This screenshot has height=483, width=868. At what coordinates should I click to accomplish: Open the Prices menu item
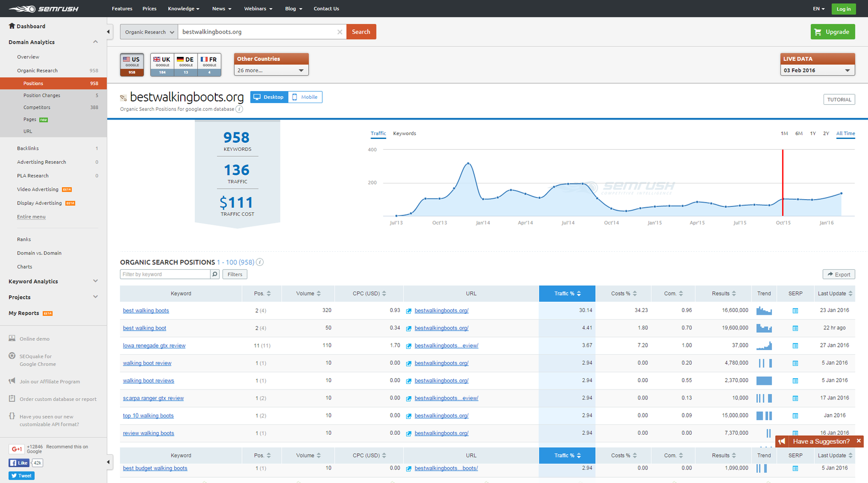pos(149,9)
